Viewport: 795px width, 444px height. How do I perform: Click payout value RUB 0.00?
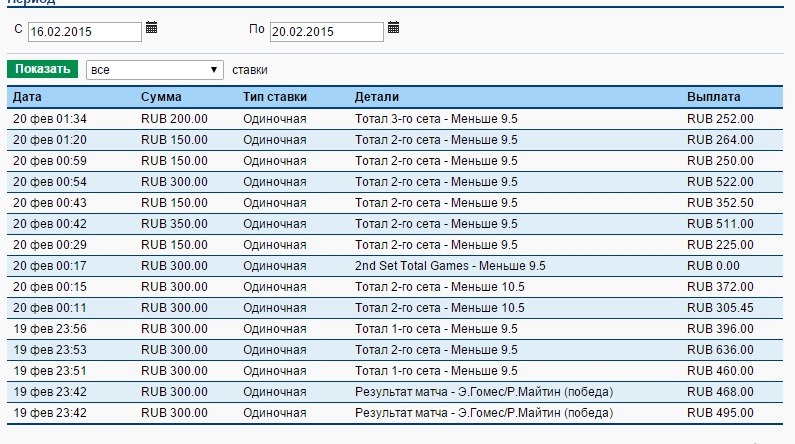pyautogui.click(x=713, y=266)
